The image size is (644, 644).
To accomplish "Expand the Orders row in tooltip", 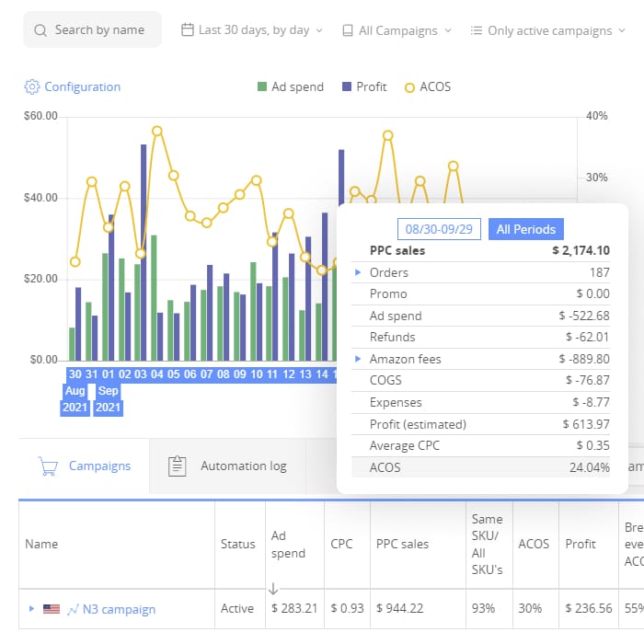I will click(x=359, y=272).
